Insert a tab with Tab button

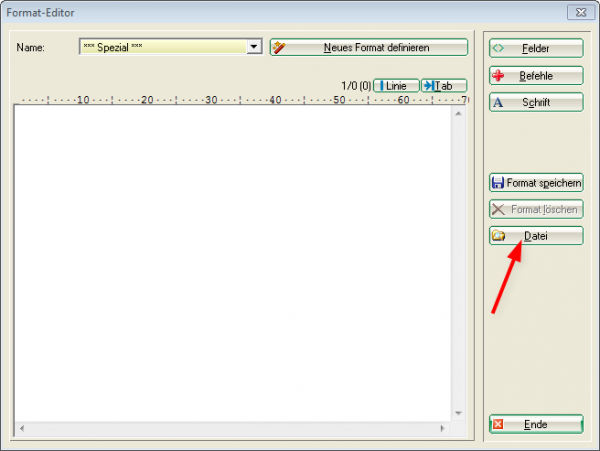point(444,86)
